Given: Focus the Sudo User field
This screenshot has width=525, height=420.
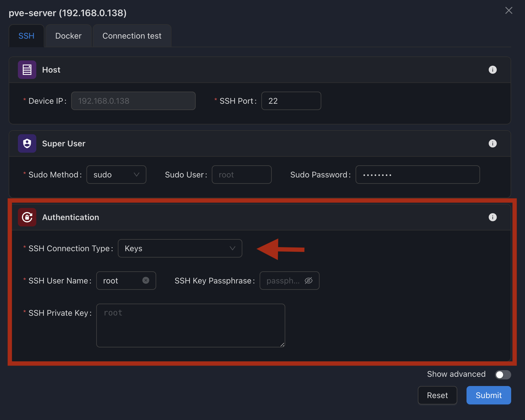Looking at the screenshot, I should click(242, 175).
